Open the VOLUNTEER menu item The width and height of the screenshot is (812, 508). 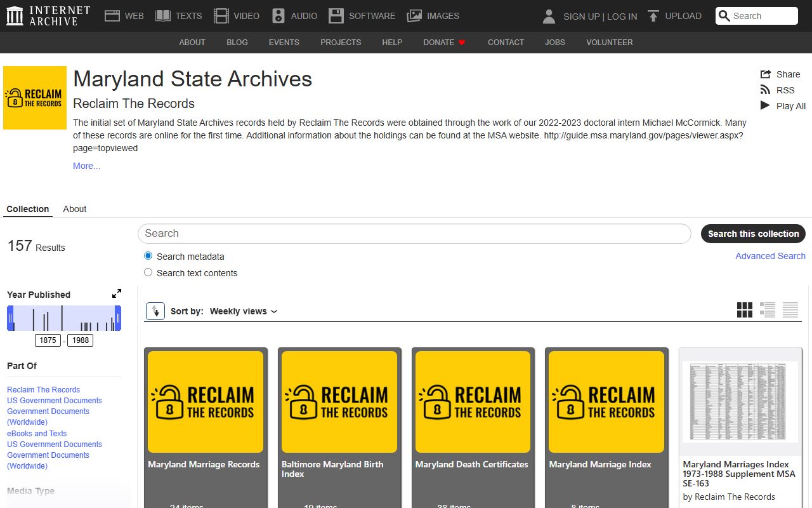tap(610, 43)
